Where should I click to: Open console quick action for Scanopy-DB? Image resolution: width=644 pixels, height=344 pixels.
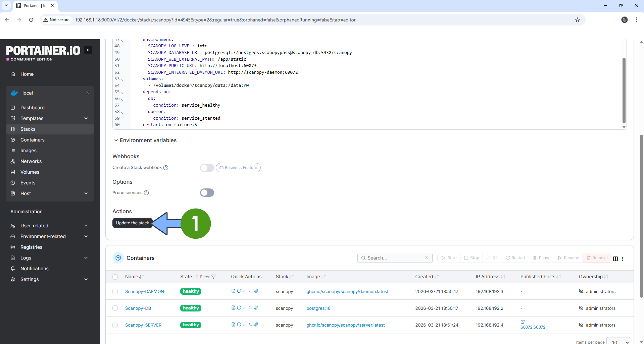pyautogui.click(x=250, y=308)
